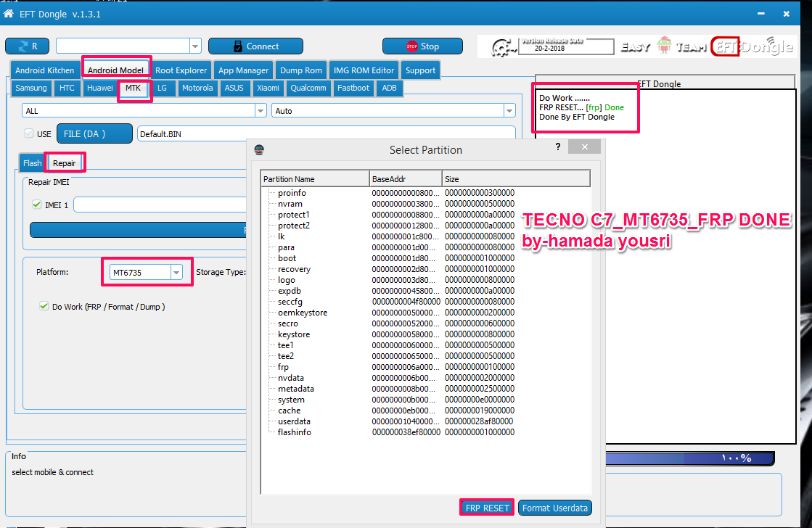Click the Select Partition dialog help question mark
This screenshot has width=812, height=528.
[x=558, y=147]
